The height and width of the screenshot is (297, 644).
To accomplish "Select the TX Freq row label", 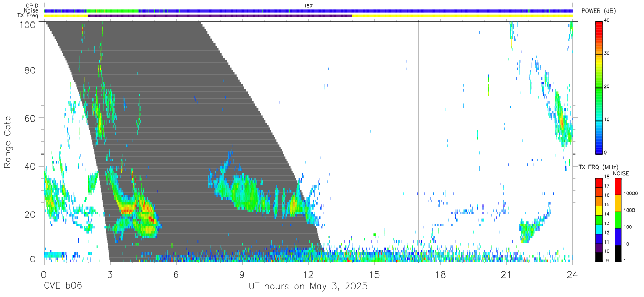I will point(29,16).
